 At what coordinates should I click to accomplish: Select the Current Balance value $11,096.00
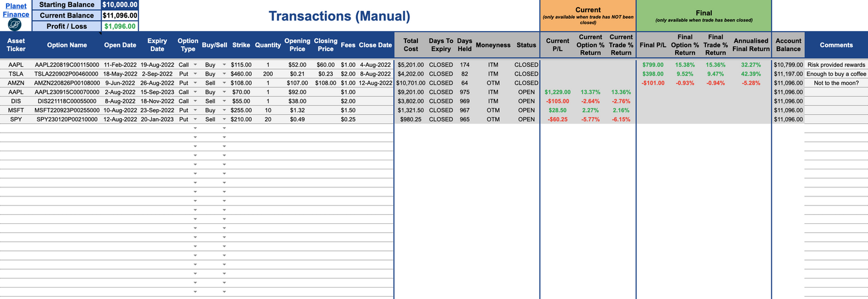(120, 16)
